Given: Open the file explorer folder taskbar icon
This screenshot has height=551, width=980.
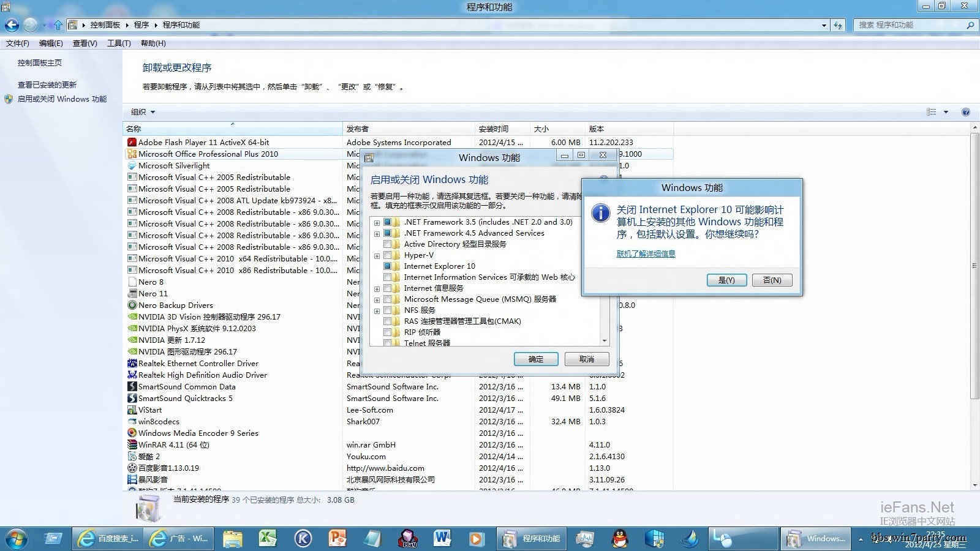Looking at the screenshot, I should click(233, 538).
